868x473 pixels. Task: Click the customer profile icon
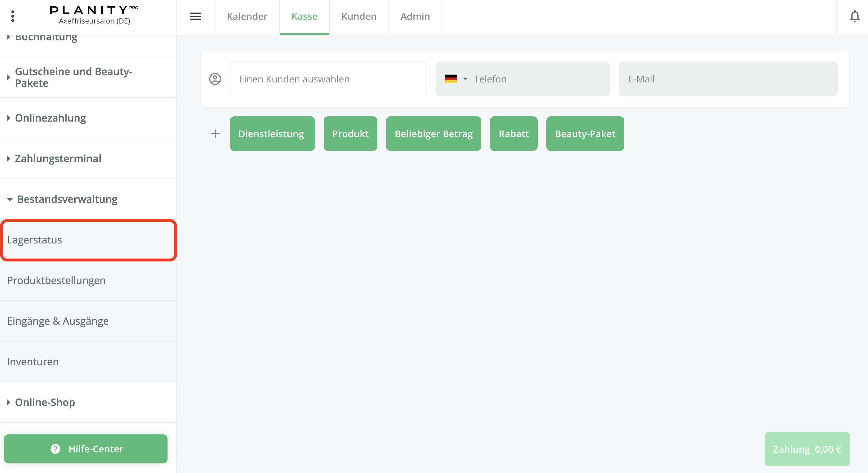tap(215, 79)
